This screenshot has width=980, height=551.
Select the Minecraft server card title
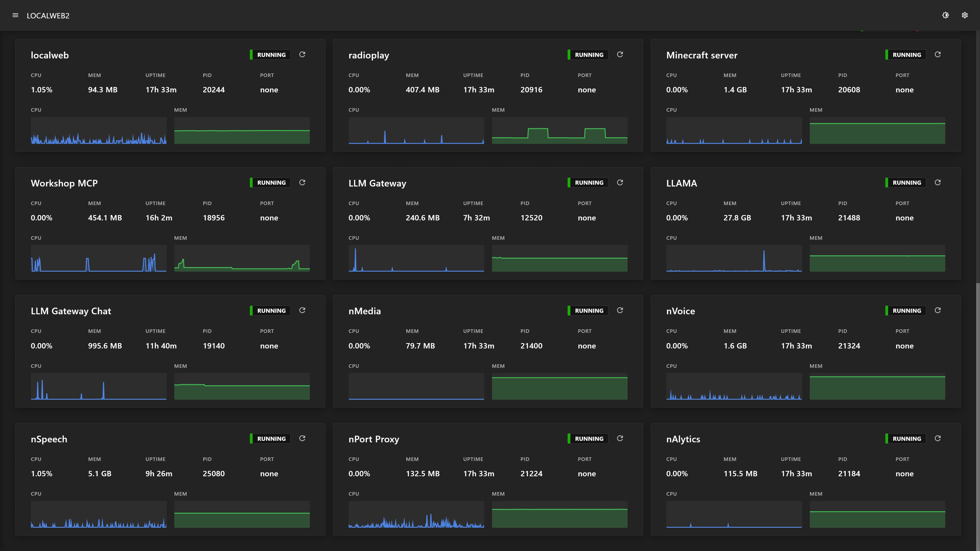tap(702, 55)
